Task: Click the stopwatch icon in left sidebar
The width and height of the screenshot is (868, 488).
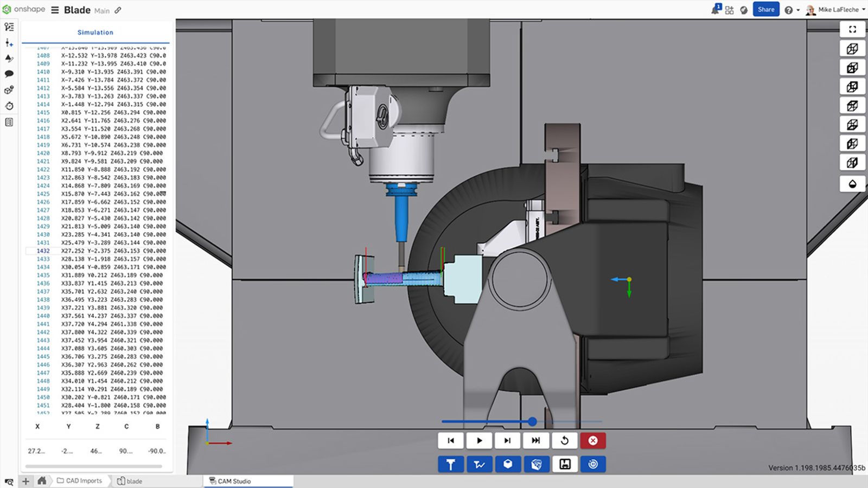Action: 9,106
